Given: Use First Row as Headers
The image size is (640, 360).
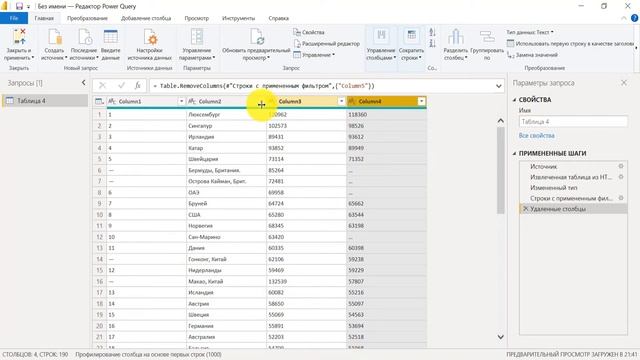Looking at the screenshot, I should (571, 43).
